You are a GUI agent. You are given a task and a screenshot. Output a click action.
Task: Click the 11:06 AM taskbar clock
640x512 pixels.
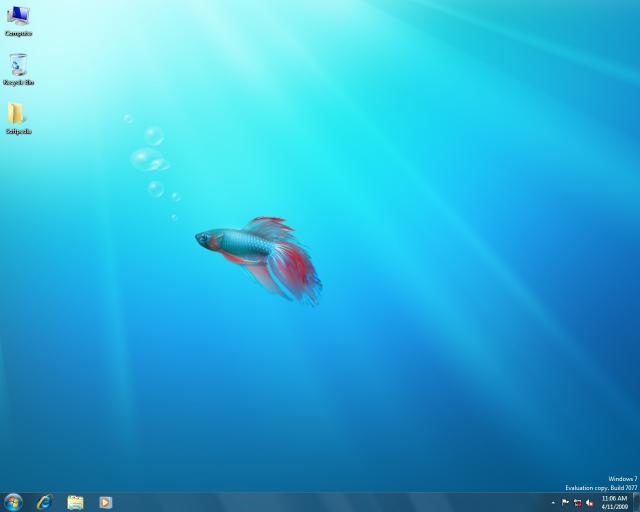(x=614, y=498)
